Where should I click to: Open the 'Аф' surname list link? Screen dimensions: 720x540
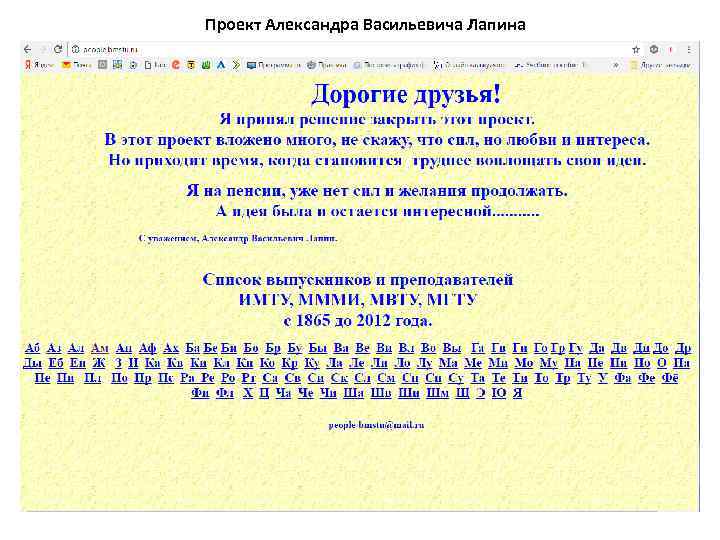[148, 349]
